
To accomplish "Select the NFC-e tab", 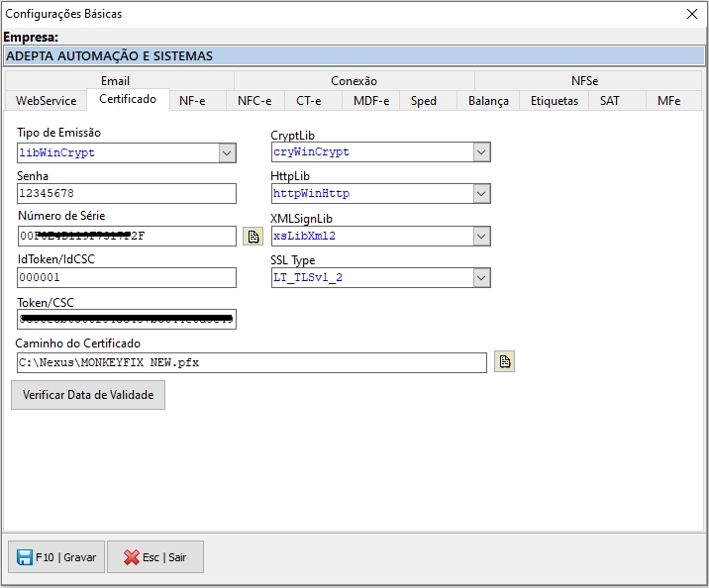I will pos(254,101).
